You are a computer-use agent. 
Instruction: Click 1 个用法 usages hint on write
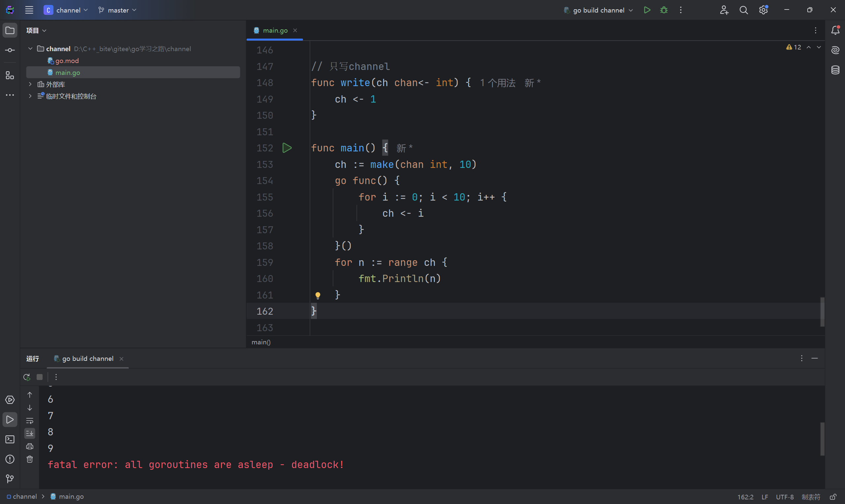497,83
